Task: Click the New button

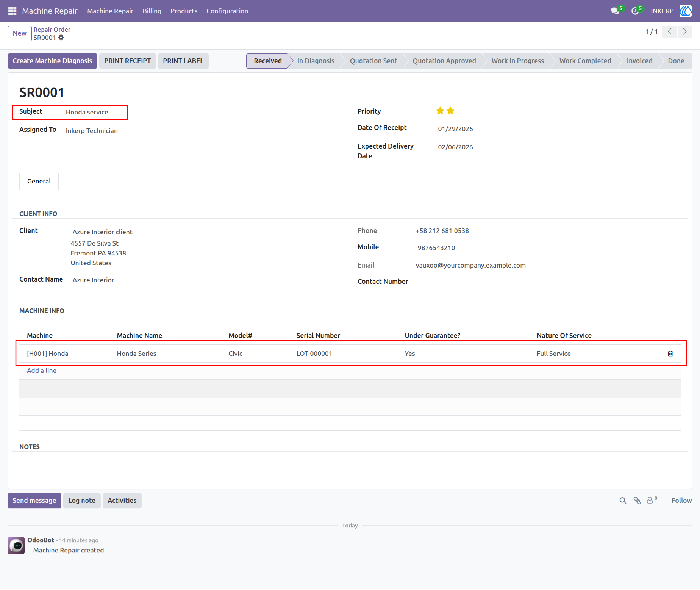Action: [20, 33]
